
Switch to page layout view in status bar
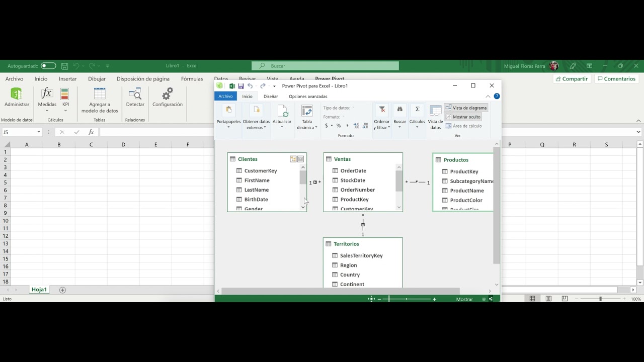pyautogui.click(x=548, y=299)
